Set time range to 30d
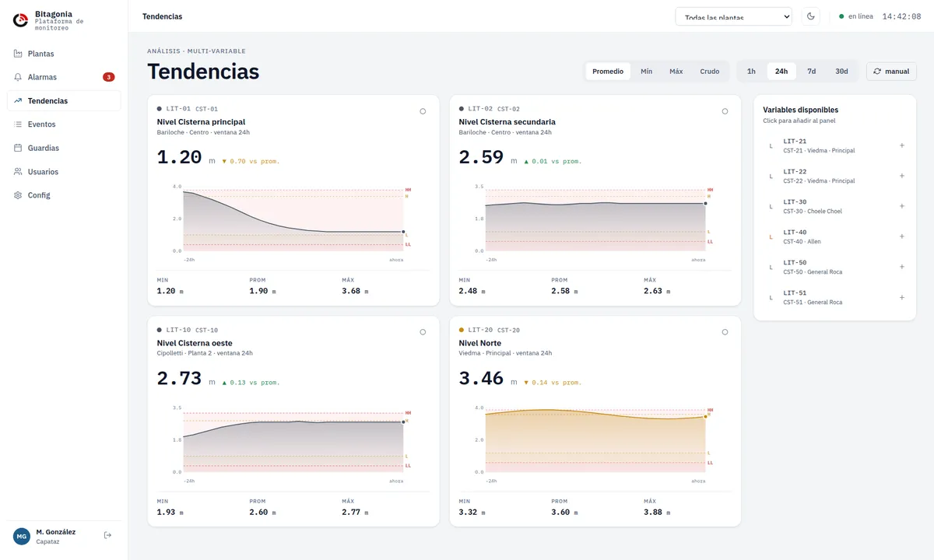This screenshot has width=934, height=560. tap(841, 72)
